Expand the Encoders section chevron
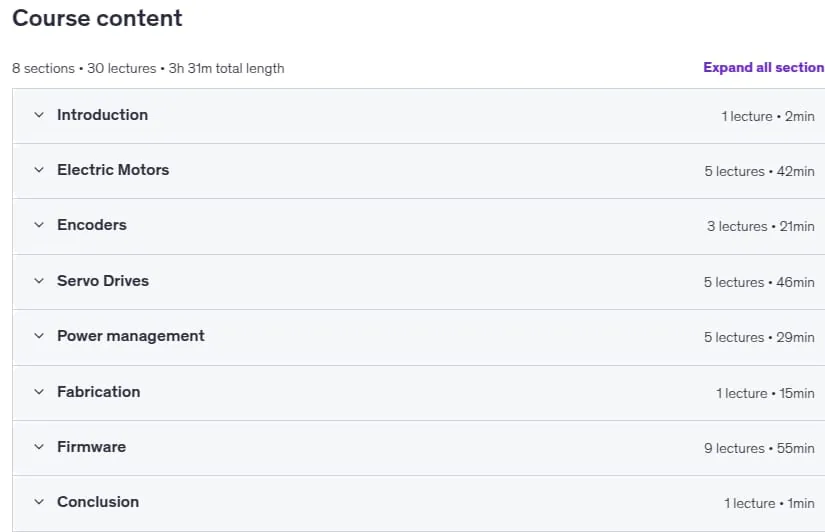The height and width of the screenshot is (532, 825). (x=39, y=225)
